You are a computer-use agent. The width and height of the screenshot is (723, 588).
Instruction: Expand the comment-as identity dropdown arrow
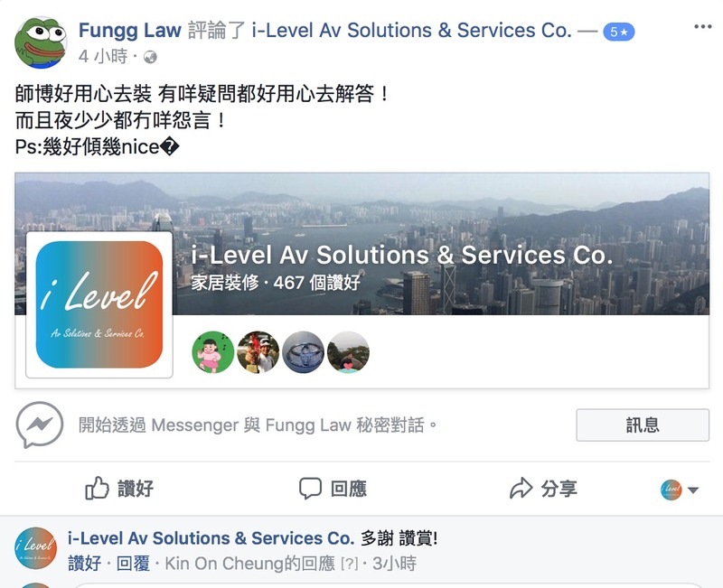pyautogui.click(x=692, y=490)
